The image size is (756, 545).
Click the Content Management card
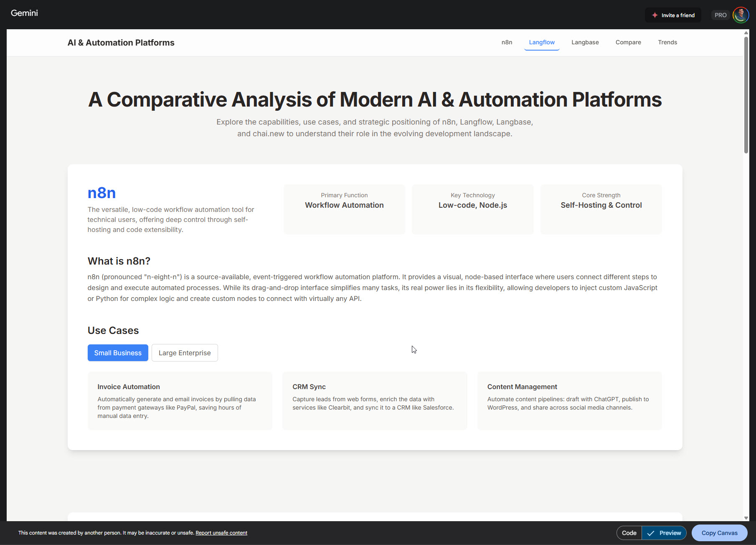[570, 401]
